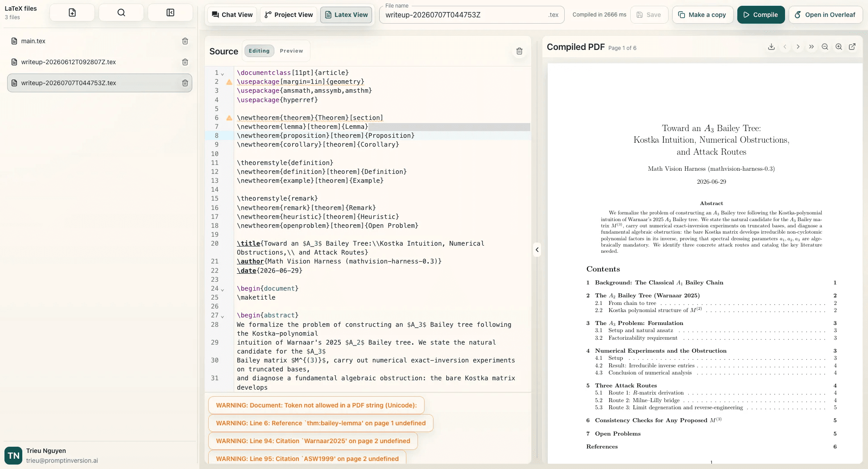868x469 pixels.
Task: Zoom out the compiled PDF
Action: [x=825, y=47]
